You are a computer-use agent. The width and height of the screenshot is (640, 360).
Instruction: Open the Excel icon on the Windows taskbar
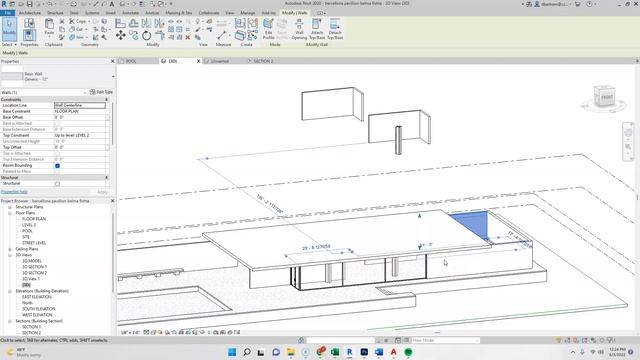tap(335, 352)
